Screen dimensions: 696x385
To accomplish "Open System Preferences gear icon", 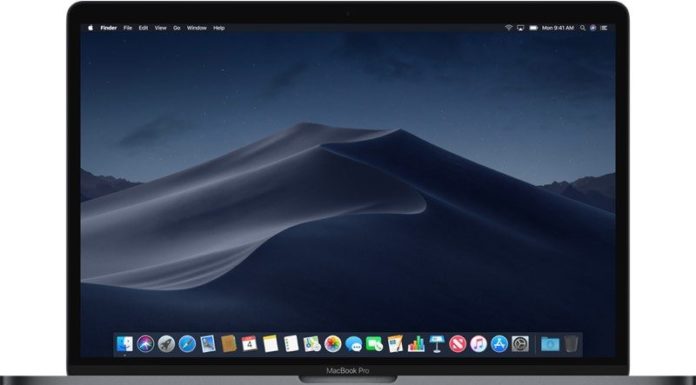I will pos(520,344).
